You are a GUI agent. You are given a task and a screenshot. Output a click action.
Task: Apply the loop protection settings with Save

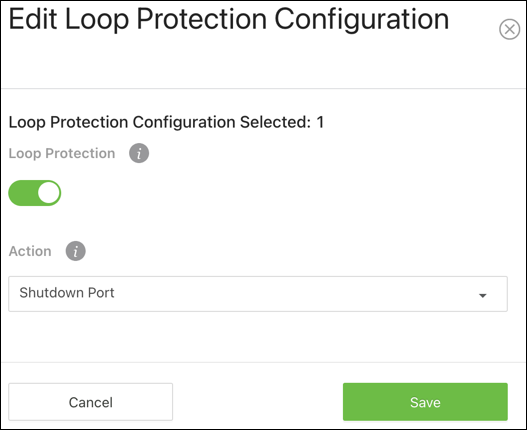tap(425, 402)
